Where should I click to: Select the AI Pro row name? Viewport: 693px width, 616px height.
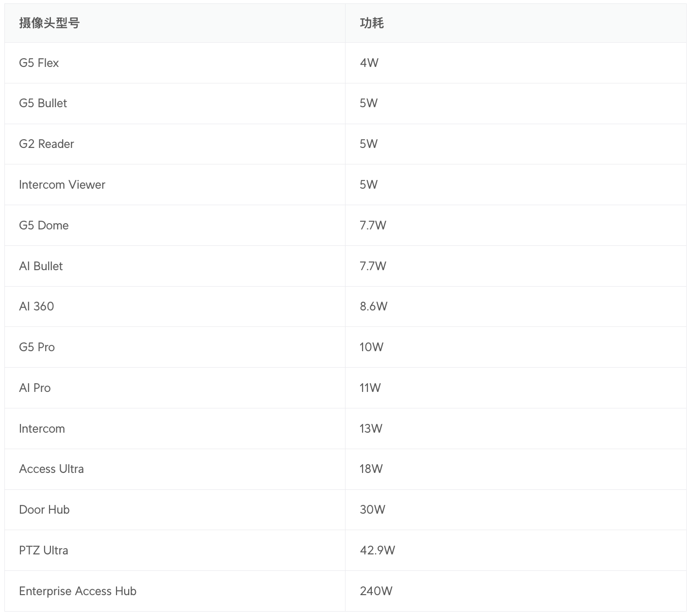(35, 388)
